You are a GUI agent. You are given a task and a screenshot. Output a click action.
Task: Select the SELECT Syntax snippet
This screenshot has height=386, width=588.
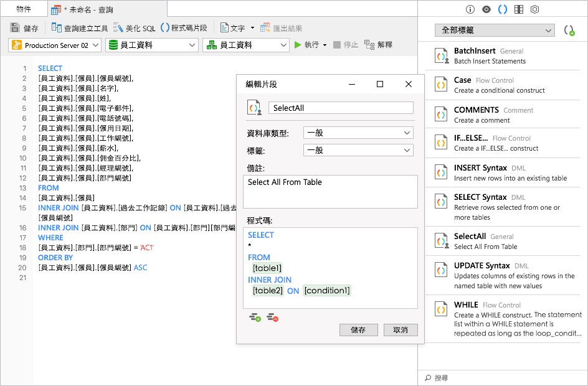503,207
